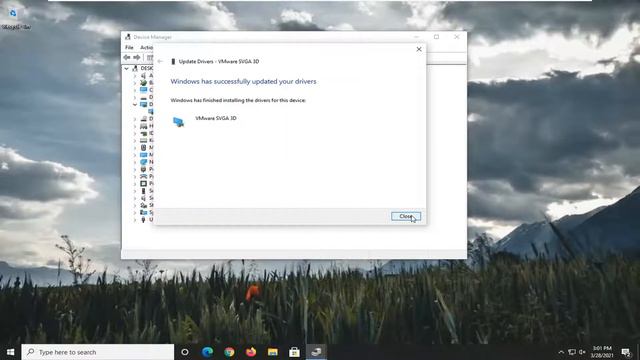
Task: Select the Sound controllers speaker icon
Action: 143,198
